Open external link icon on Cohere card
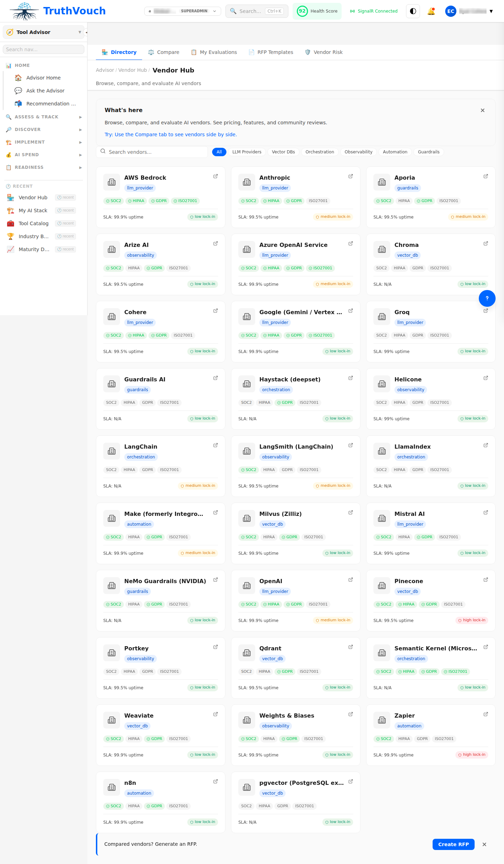Image resolution: width=504 pixels, height=864 pixels. coord(216,311)
